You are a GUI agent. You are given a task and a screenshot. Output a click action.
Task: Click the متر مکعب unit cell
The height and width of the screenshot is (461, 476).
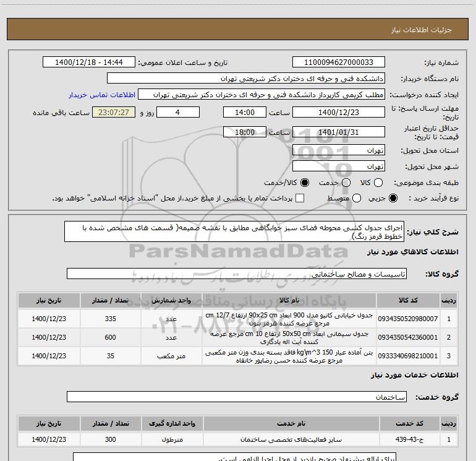171,356
